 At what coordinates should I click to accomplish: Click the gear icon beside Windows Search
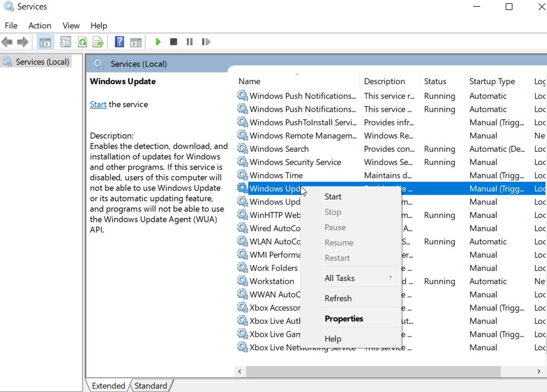242,148
